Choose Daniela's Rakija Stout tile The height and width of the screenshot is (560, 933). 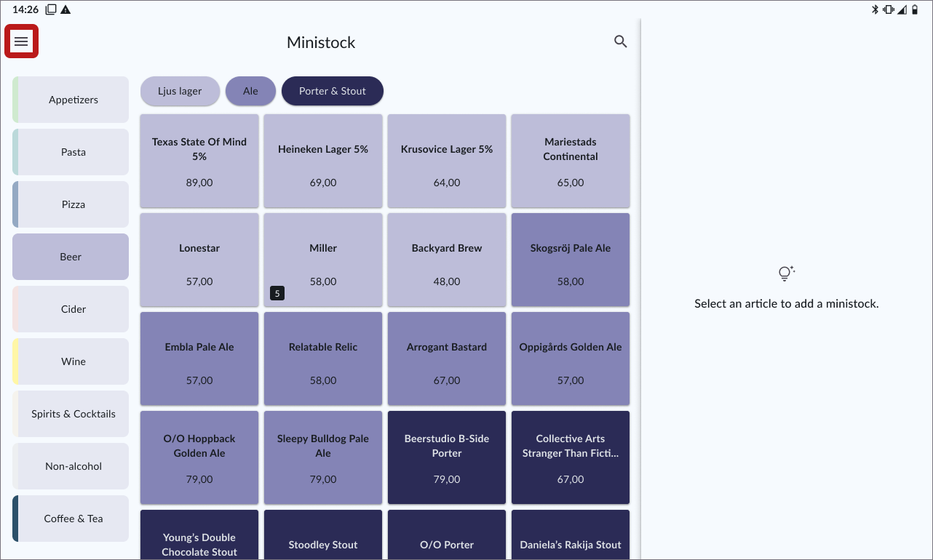[571, 535]
